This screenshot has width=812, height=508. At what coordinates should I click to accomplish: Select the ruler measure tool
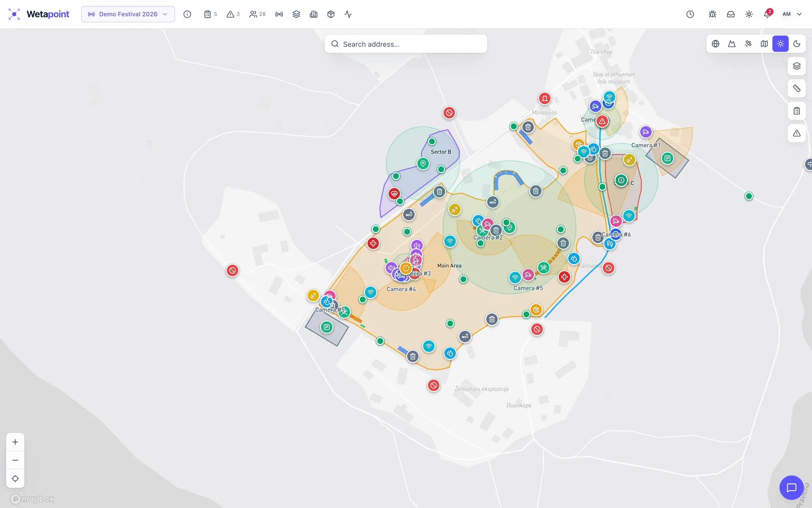(x=797, y=88)
